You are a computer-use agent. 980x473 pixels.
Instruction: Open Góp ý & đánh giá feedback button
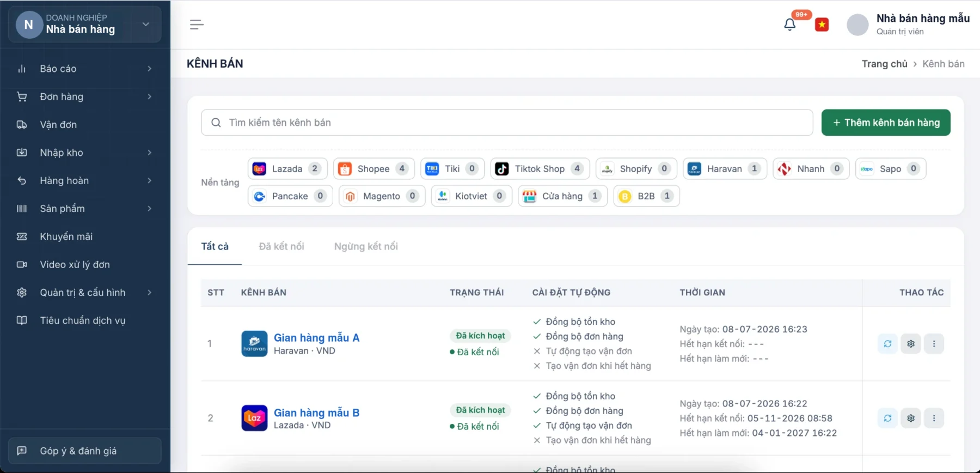click(85, 451)
